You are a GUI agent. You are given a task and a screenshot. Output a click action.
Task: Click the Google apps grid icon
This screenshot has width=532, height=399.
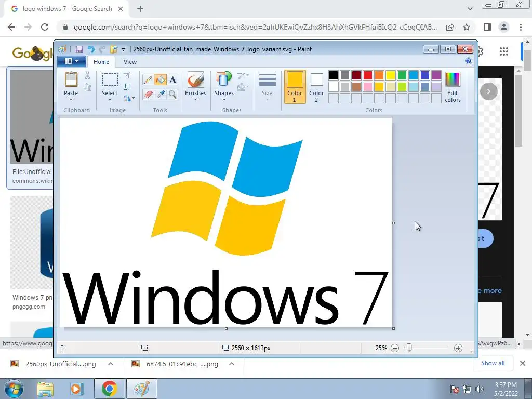tap(504, 51)
